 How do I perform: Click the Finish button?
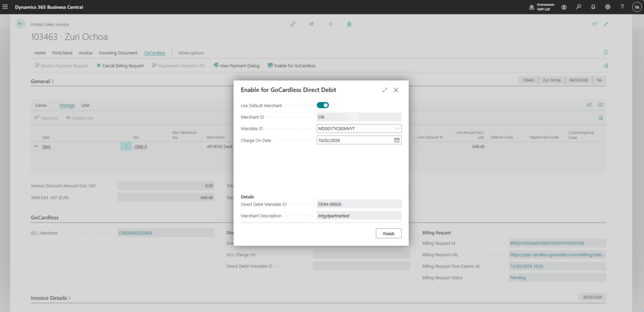[389, 233]
